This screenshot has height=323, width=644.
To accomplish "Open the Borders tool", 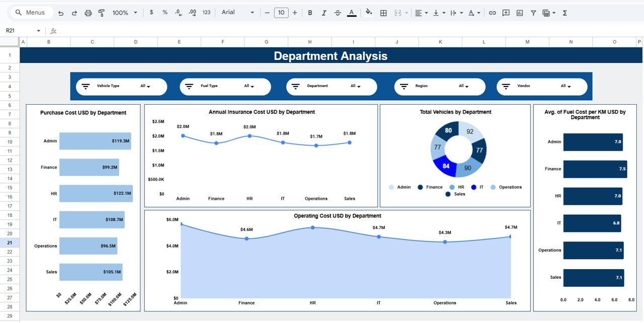I will click(x=383, y=13).
